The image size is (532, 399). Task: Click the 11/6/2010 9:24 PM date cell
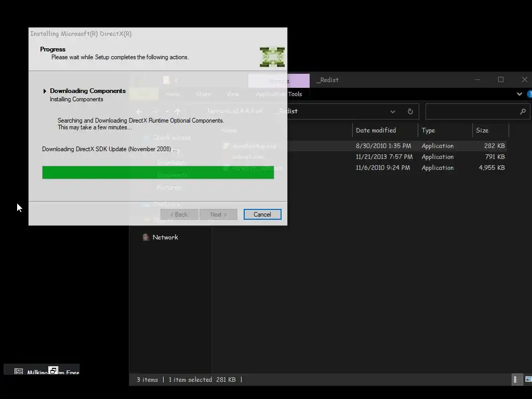[383, 168]
